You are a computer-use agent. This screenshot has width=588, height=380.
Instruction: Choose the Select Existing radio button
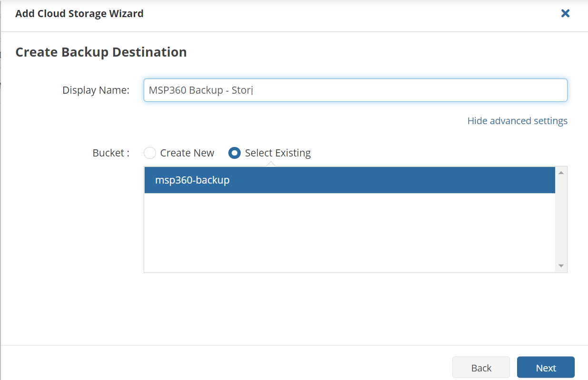(x=234, y=153)
